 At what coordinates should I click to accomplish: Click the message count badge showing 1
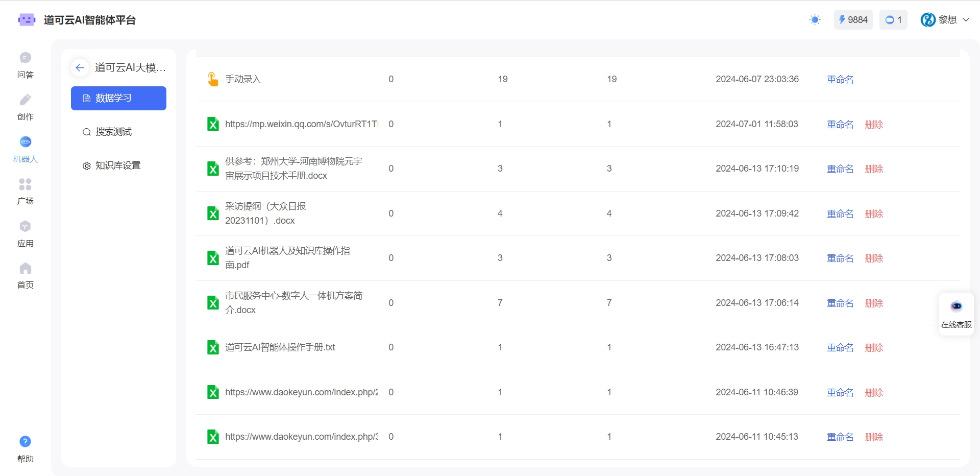click(893, 20)
